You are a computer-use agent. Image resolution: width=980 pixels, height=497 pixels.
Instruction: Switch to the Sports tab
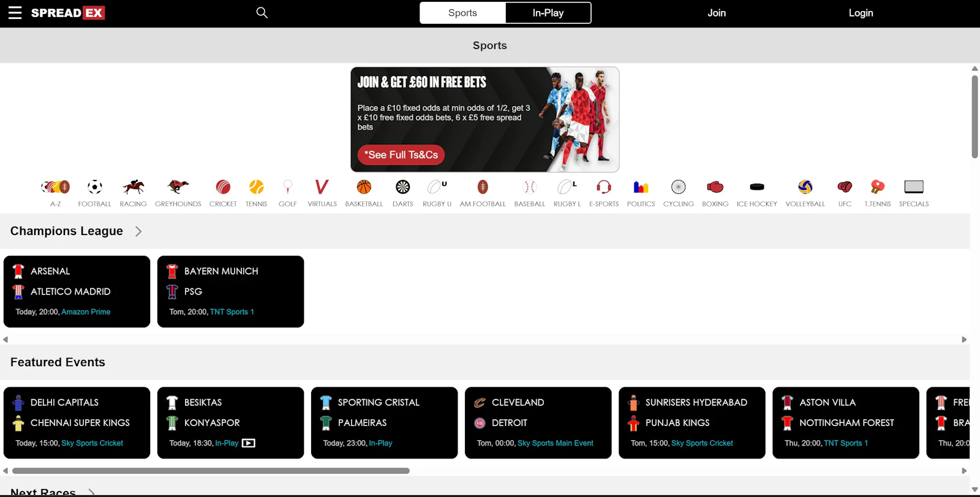point(462,13)
